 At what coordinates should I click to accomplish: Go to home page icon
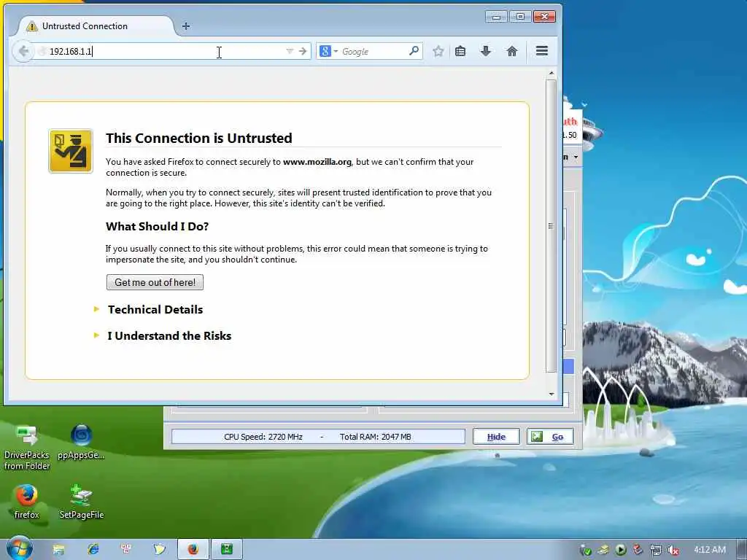[511, 51]
